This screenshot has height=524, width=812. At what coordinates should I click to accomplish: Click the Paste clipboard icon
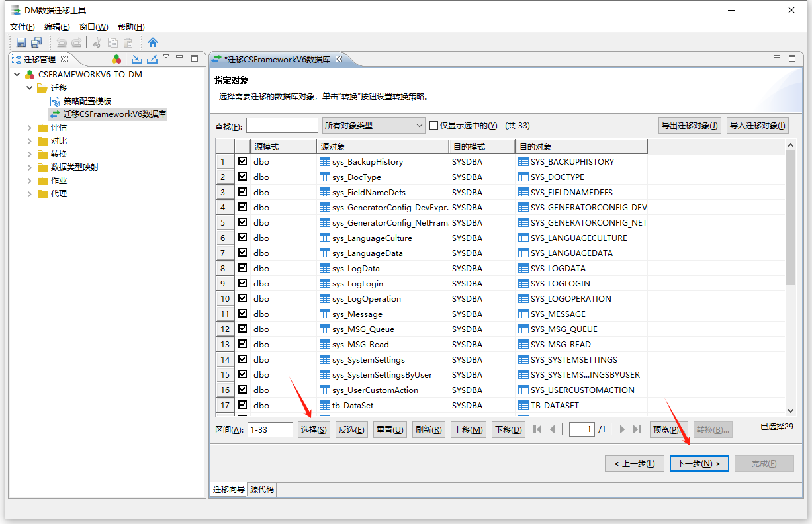click(128, 42)
